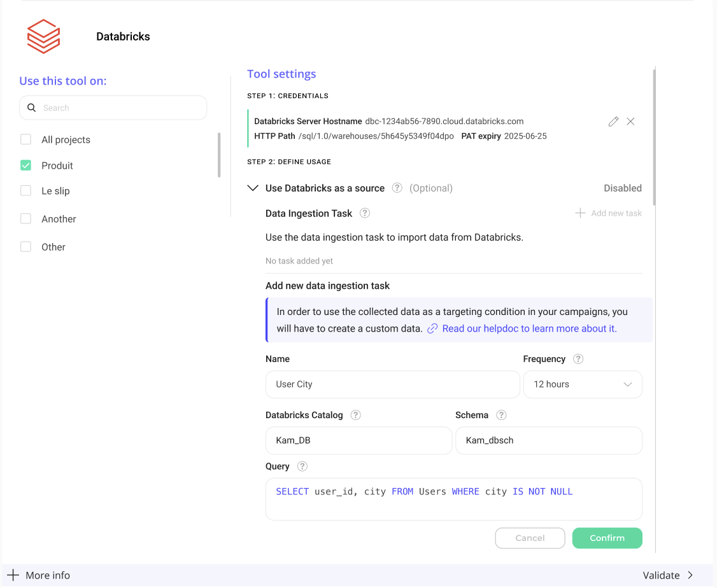Image resolution: width=717 pixels, height=588 pixels.
Task: Click the Add new task button
Action: [609, 213]
